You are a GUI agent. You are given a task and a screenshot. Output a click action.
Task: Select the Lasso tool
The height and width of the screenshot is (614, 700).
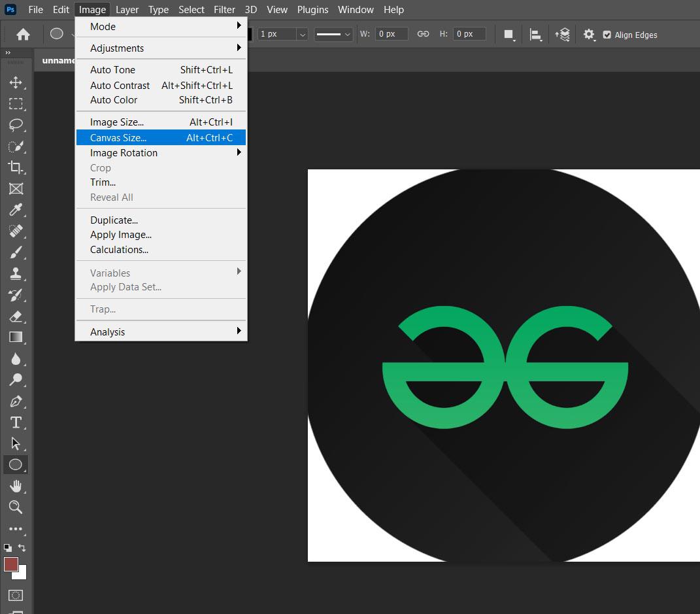tap(16, 125)
